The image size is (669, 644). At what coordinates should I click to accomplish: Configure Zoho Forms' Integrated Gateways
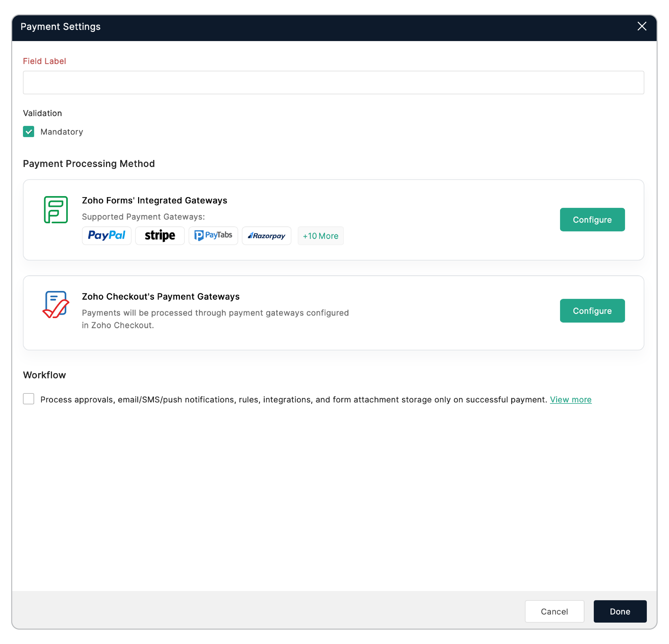[x=592, y=219]
